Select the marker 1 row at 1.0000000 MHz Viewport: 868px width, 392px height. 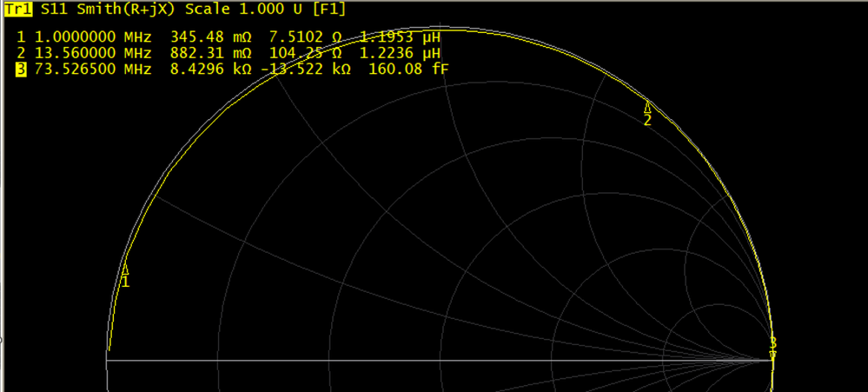(229, 37)
